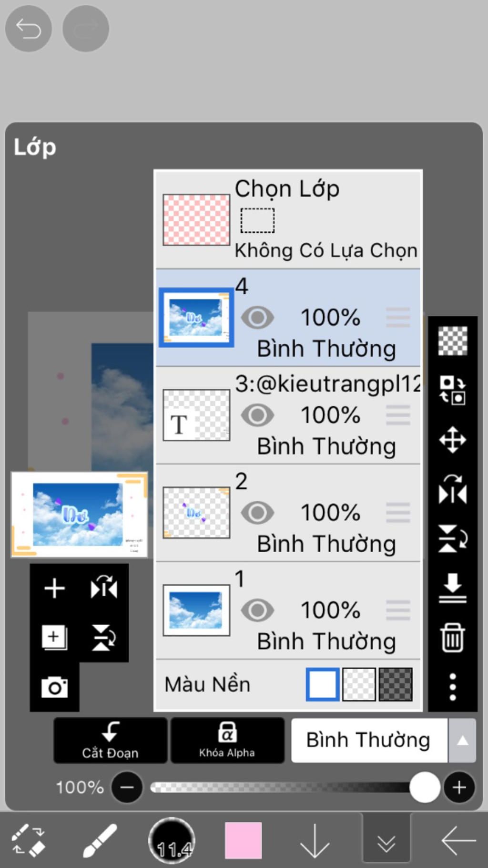Viewport: 488px width, 868px height.
Task: Merge layer down with download arrow icon
Action: (452, 588)
